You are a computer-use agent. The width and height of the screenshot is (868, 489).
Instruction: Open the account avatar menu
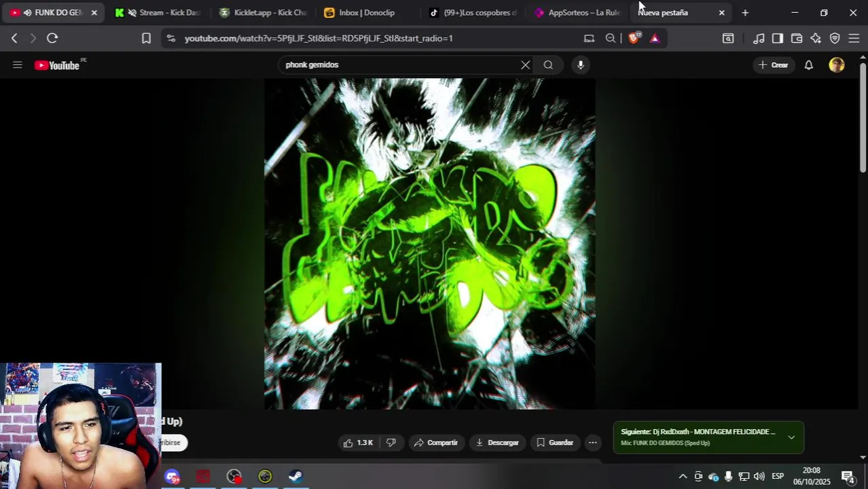[837, 65]
